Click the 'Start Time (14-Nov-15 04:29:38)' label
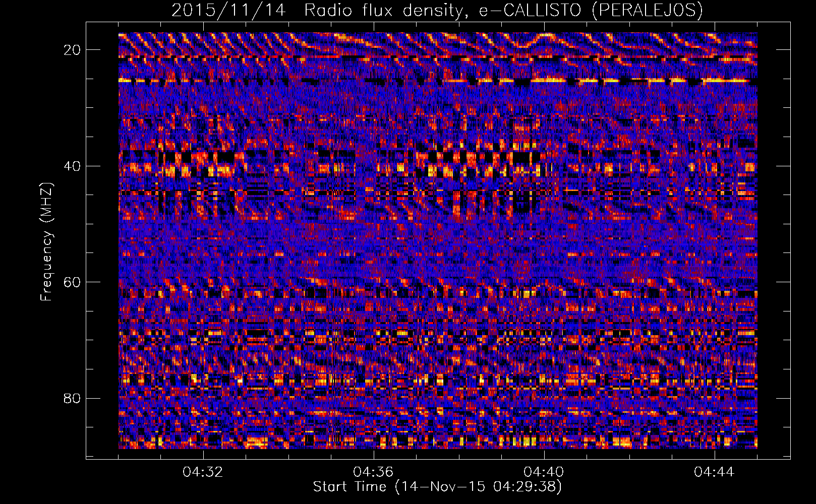 [438, 487]
